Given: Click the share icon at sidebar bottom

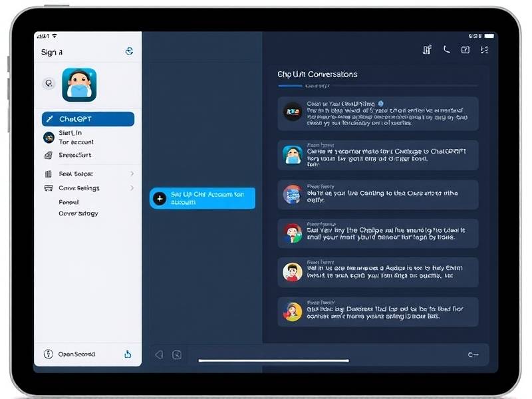Looking at the screenshot, I should coord(128,354).
